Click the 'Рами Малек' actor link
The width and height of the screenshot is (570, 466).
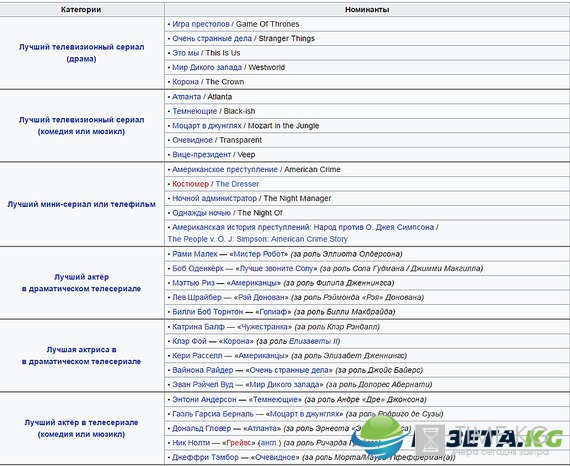coord(195,254)
